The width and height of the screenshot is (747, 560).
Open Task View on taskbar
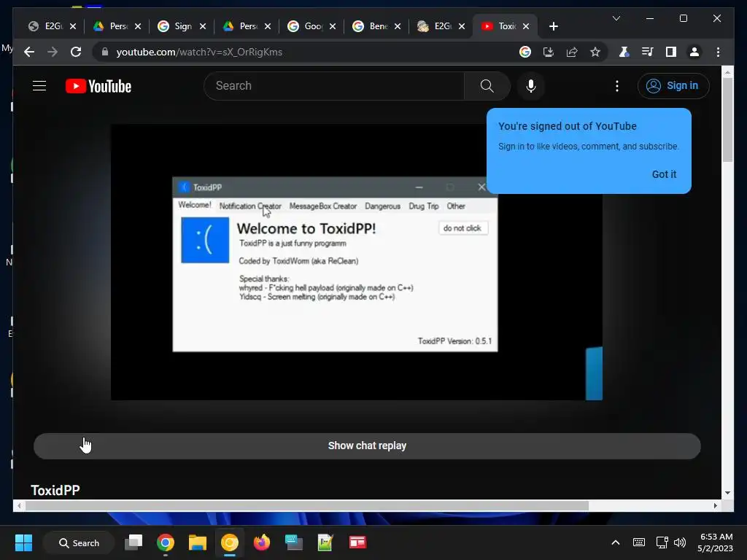click(133, 542)
